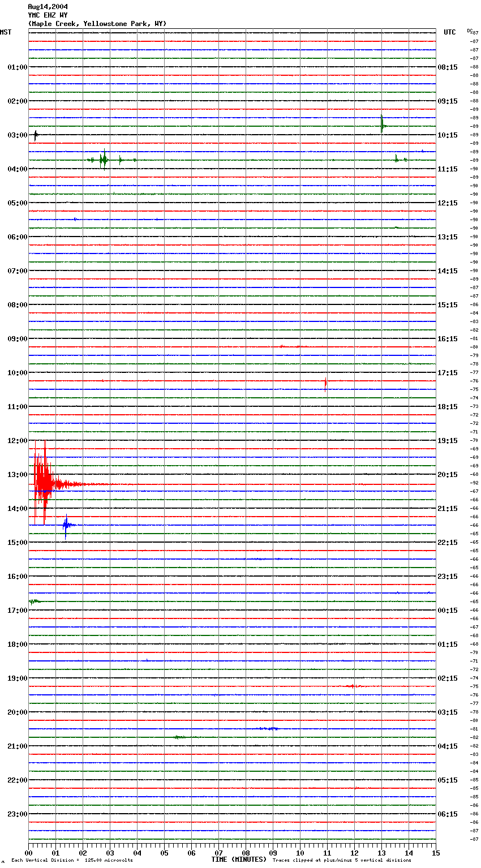Select the 14:00 MST time label

(18, 509)
